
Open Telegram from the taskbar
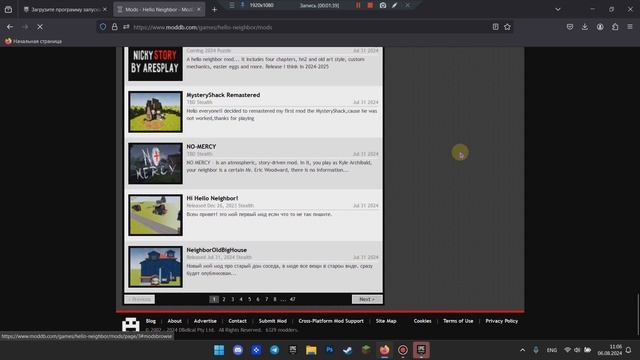pyautogui.click(x=275, y=350)
